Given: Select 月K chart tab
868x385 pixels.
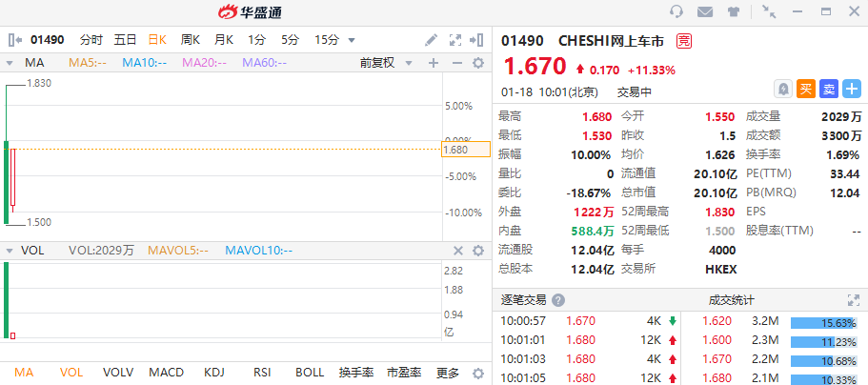Looking at the screenshot, I should pyautogui.click(x=224, y=40).
